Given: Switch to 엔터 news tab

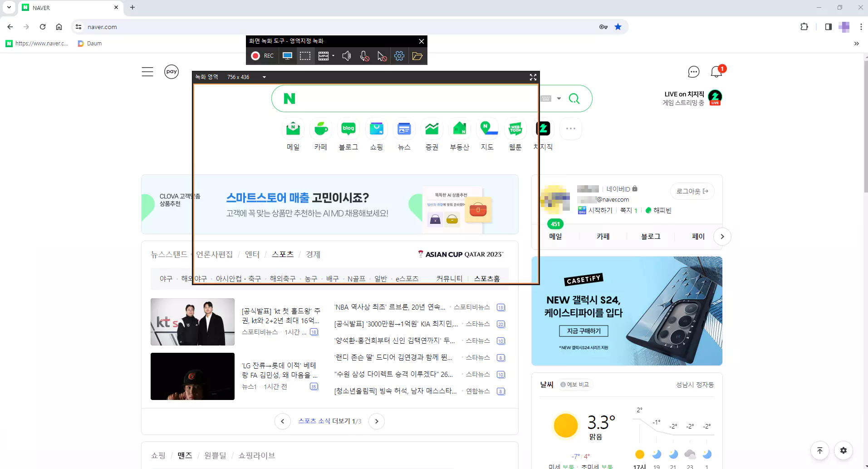Looking at the screenshot, I should click(252, 254).
